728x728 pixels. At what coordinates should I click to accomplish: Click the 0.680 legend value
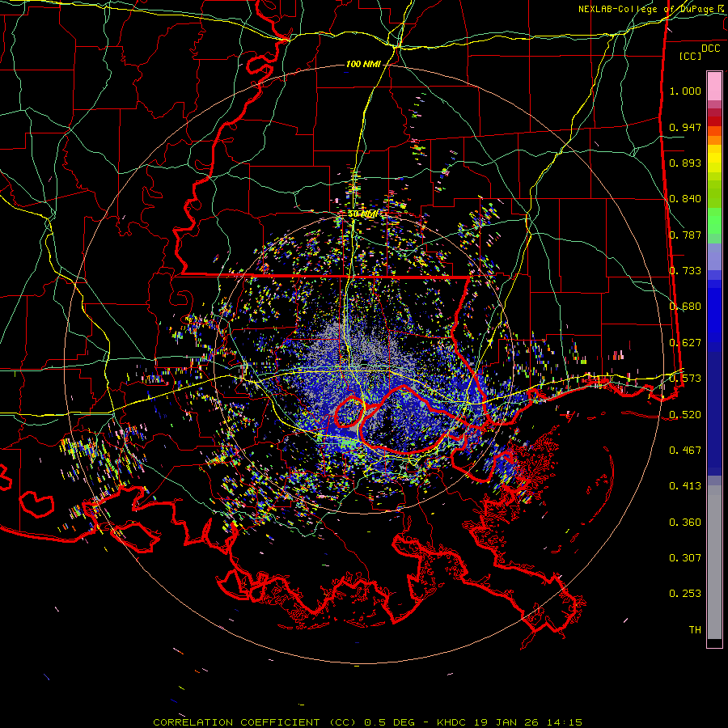685,307
